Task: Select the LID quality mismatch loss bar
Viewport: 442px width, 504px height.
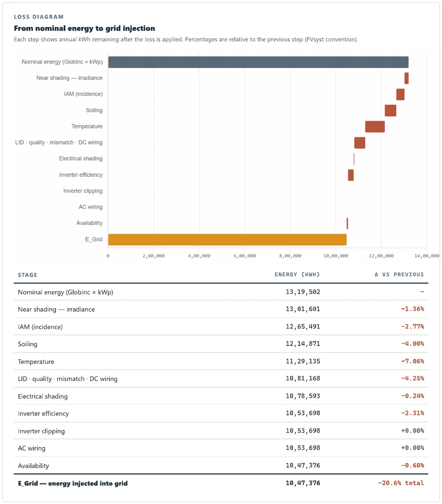Action: 360,143
